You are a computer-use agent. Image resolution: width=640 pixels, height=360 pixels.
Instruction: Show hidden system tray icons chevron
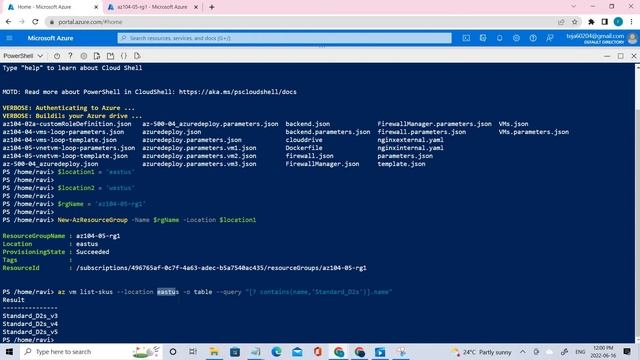522,352
